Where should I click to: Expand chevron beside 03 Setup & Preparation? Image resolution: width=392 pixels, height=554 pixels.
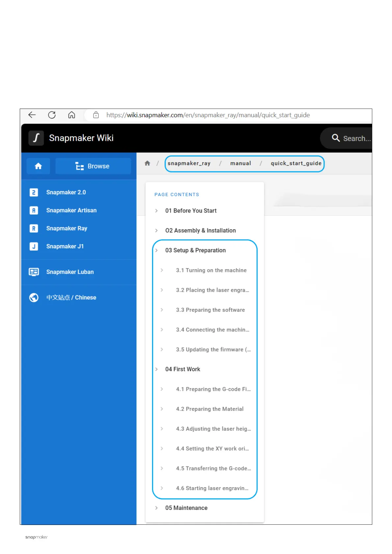click(156, 250)
